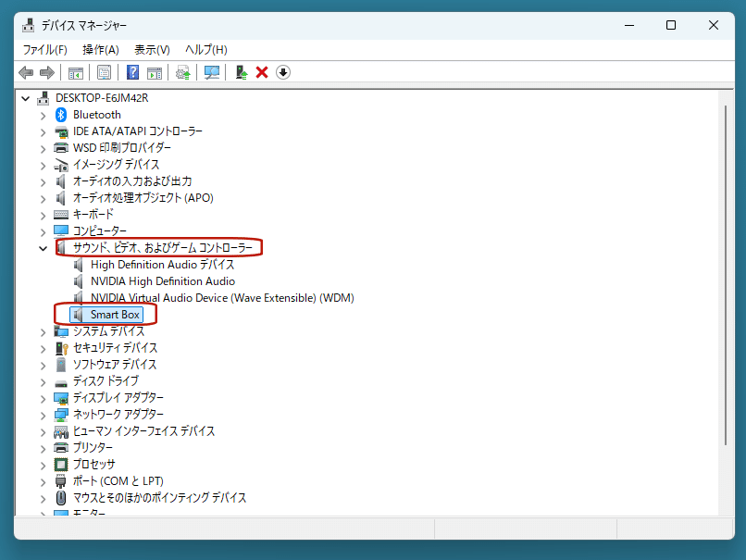Click the WSD print provider printer icon
Screen dimensions: 746x560
pos(61,148)
